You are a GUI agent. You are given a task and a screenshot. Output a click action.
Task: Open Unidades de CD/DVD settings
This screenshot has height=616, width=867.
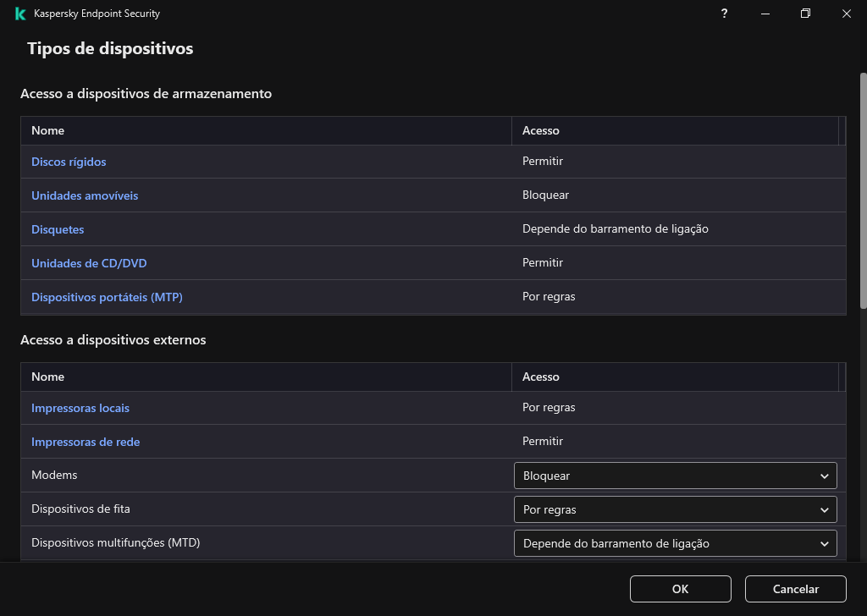pyautogui.click(x=89, y=263)
